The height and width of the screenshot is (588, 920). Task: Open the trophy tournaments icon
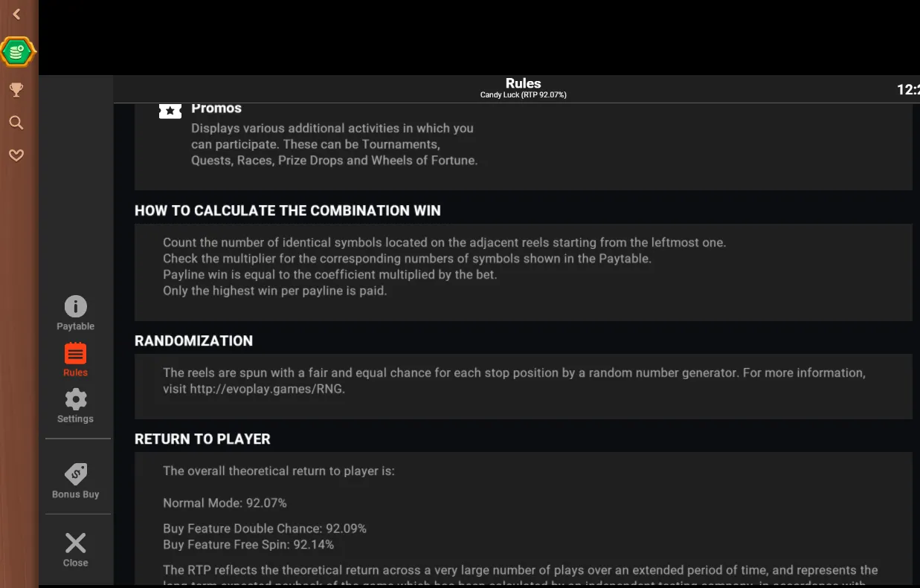[x=16, y=90]
